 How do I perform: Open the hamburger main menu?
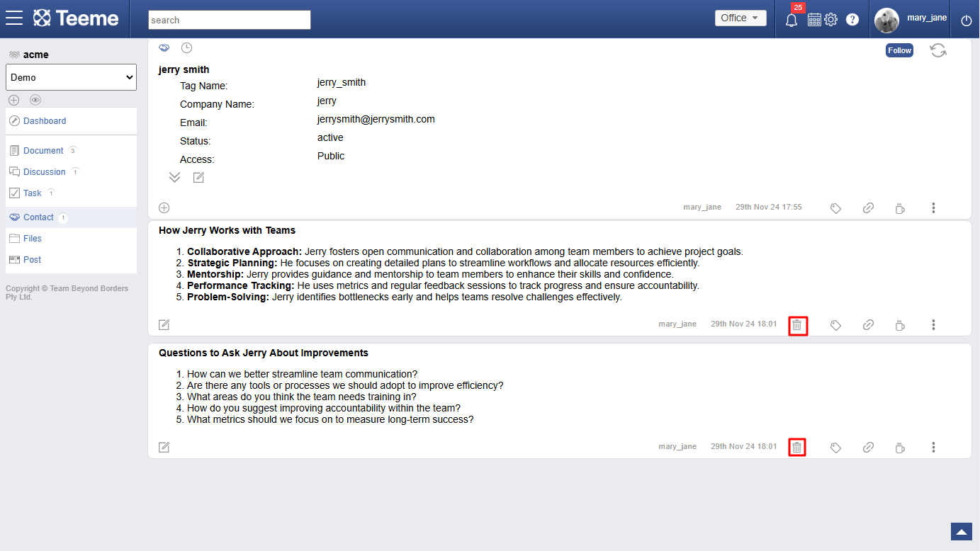click(x=14, y=18)
